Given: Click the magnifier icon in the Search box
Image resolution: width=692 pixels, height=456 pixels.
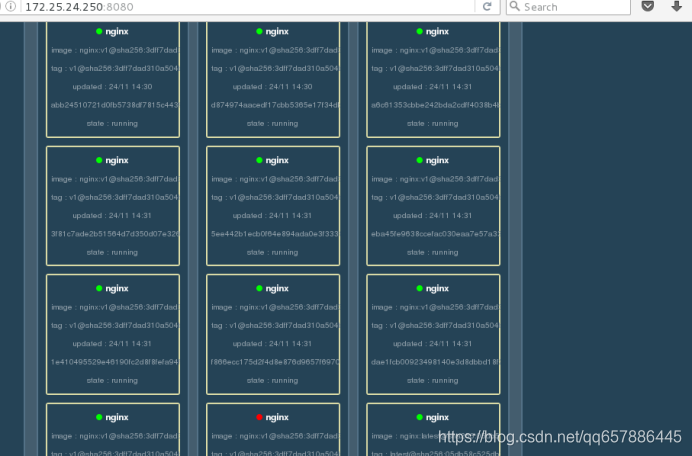Looking at the screenshot, I should click(514, 6).
